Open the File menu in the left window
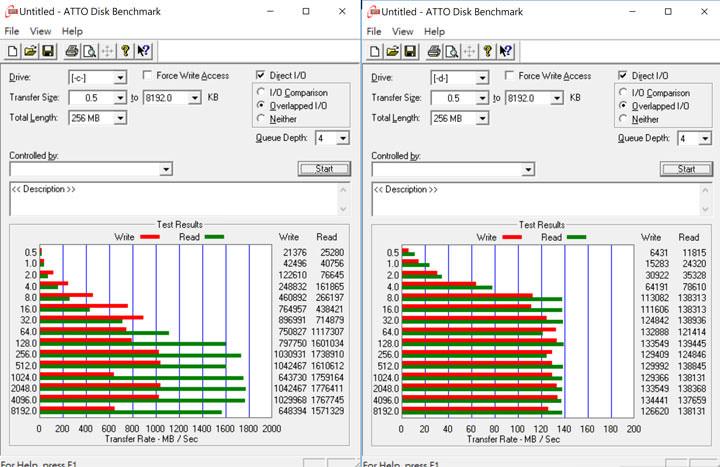Viewport: 720px width, 467px height. pyautogui.click(x=12, y=31)
